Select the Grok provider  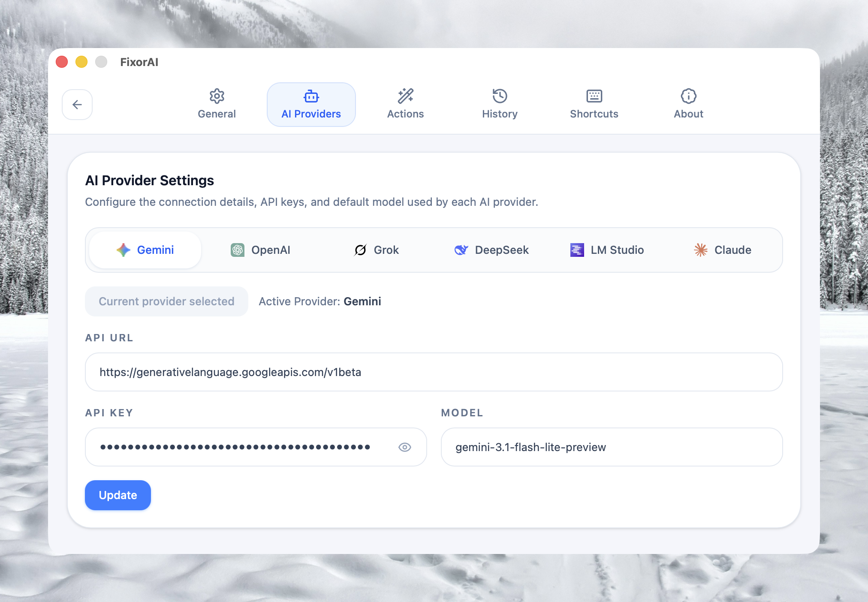[x=377, y=250]
